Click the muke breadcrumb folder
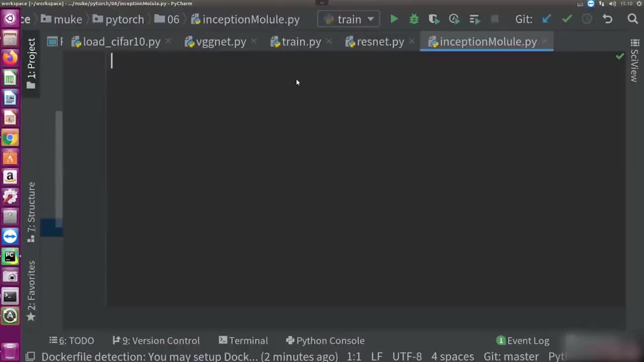This screenshot has height=362, width=644. (61, 19)
